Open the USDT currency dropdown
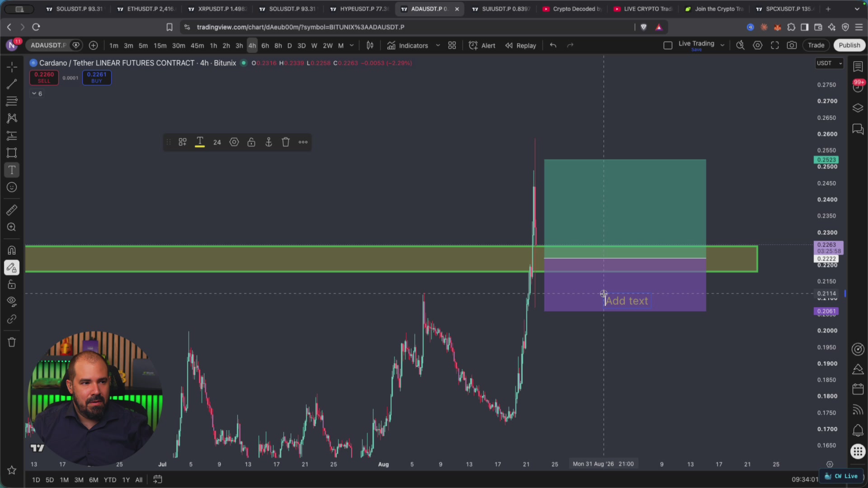This screenshot has height=488, width=868. (829, 63)
